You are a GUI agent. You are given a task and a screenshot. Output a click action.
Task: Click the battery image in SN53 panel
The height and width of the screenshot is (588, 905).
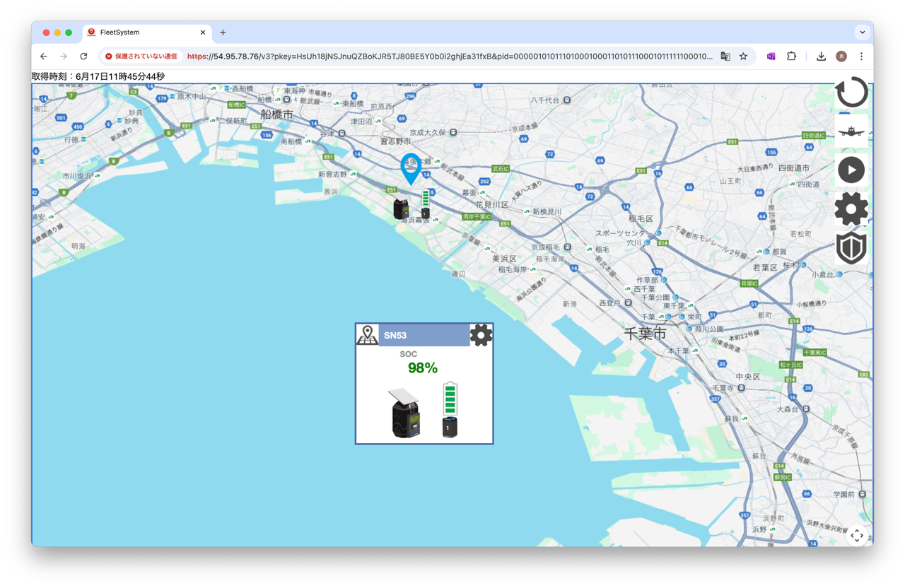coord(450,410)
